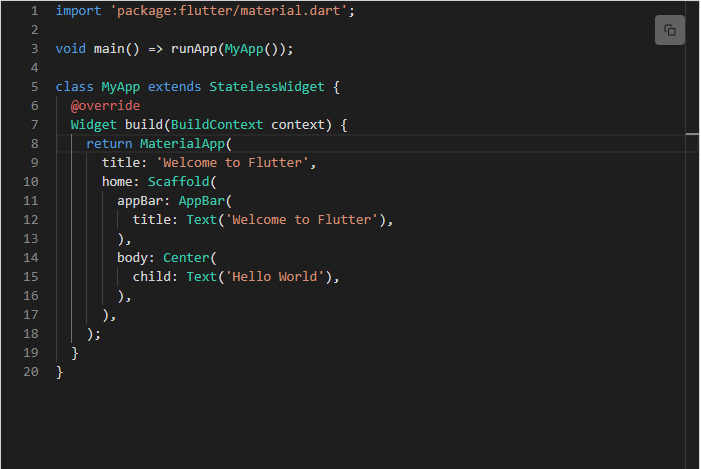
Task: Click the extends keyword on line 5
Action: [x=174, y=87]
